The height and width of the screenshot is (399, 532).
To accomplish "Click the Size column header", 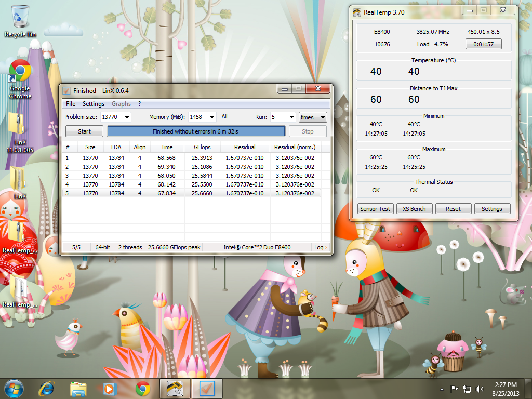I will point(90,147).
